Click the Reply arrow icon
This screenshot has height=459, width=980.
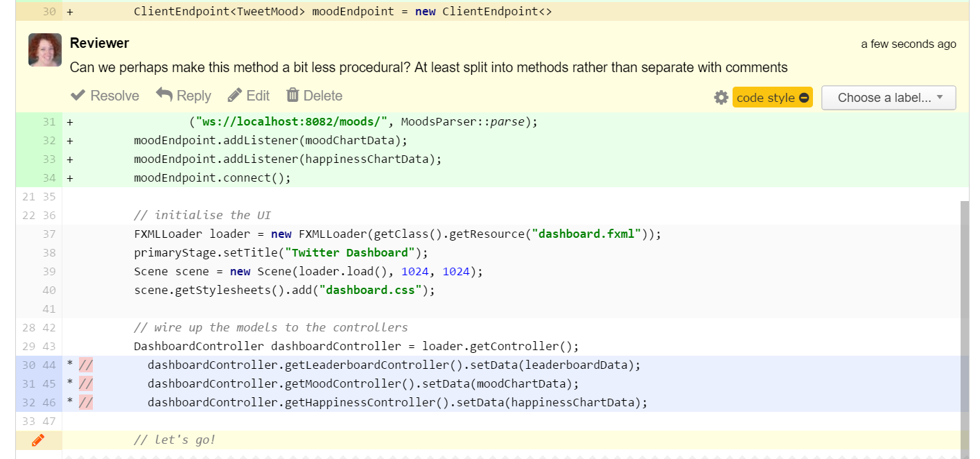164,95
